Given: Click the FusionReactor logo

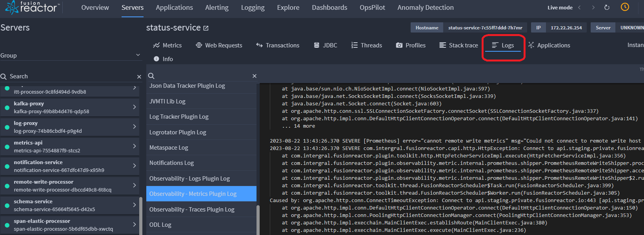Looking at the screenshot, I should pos(32,7).
